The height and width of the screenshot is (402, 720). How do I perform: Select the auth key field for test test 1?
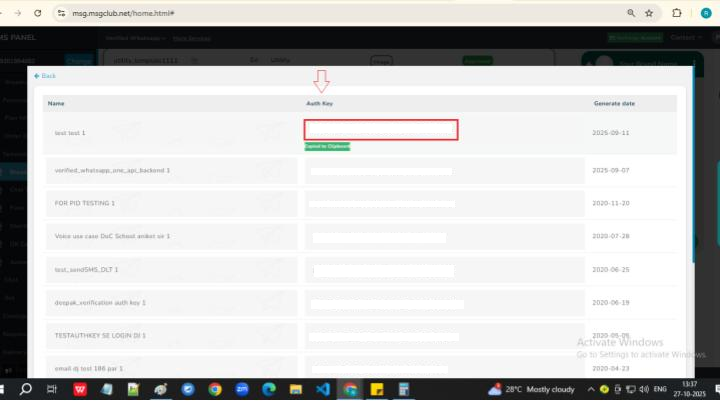tap(381, 129)
